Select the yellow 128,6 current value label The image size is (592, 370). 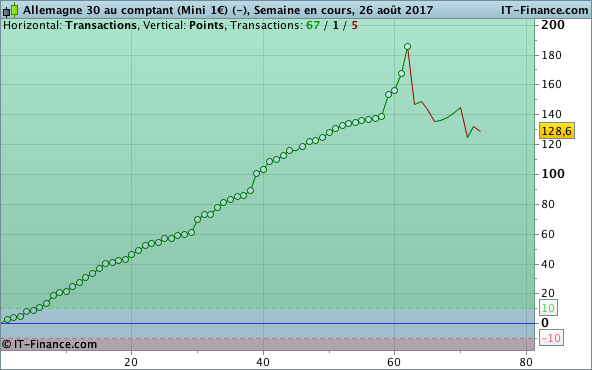tap(557, 131)
